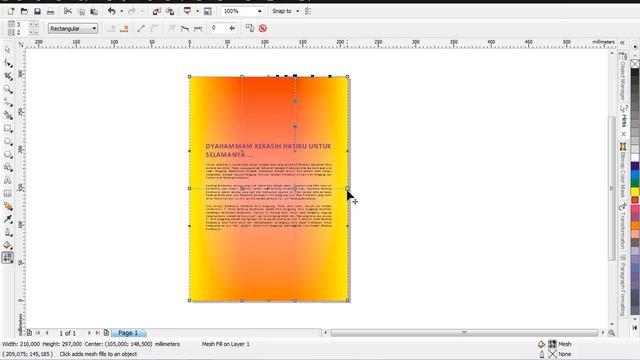Switch to the Page 1 tab
Image resolution: width=640 pixels, height=360 pixels.
(x=128, y=333)
